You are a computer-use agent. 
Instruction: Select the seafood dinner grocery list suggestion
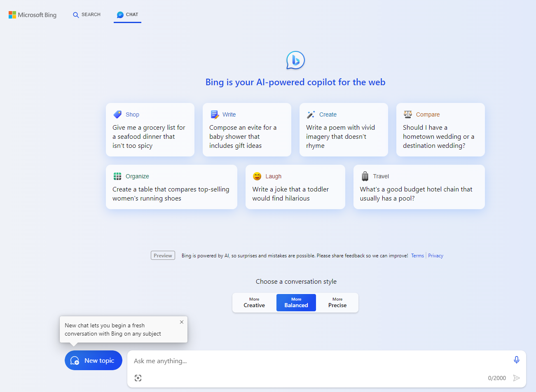coord(150,130)
